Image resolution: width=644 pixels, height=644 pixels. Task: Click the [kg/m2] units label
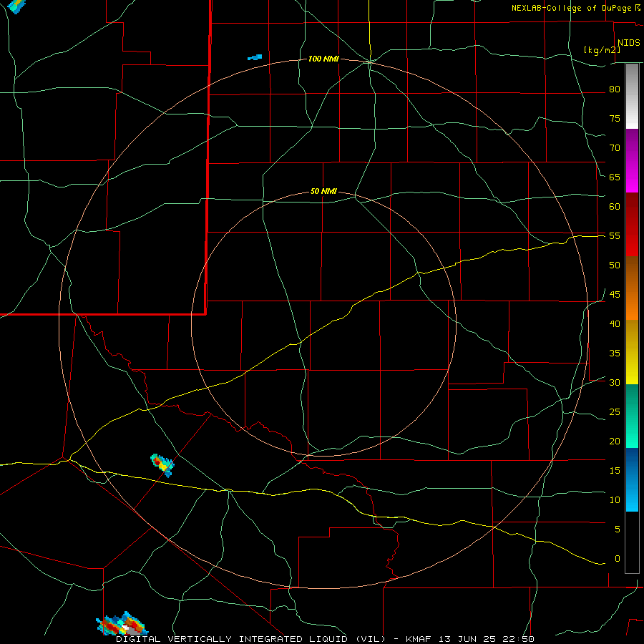(602, 50)
